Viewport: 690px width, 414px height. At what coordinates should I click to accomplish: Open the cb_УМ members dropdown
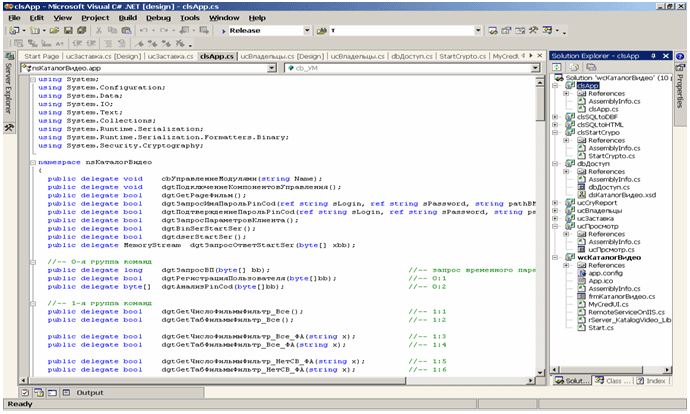click(x=535, y=68)
